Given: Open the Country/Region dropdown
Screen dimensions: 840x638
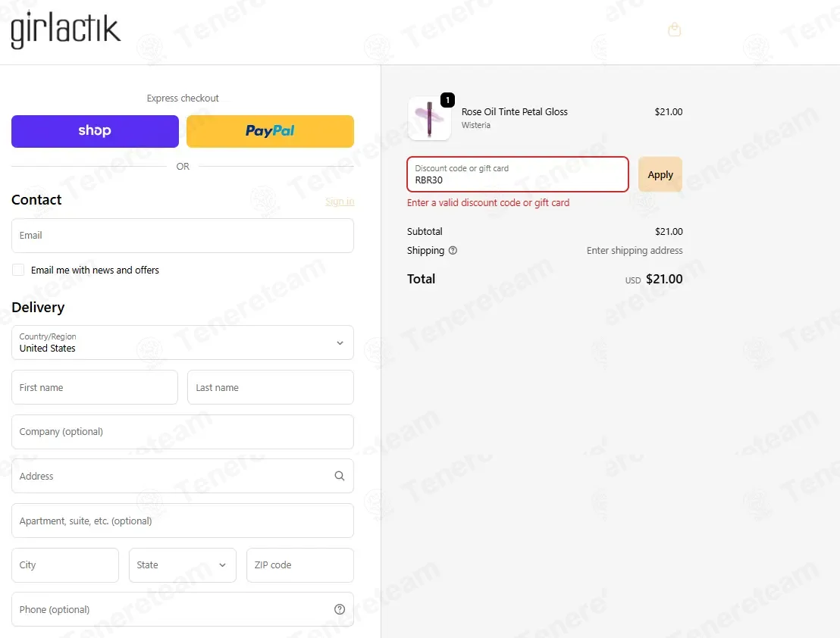Looking at the screenshot, I should (183, 342).
